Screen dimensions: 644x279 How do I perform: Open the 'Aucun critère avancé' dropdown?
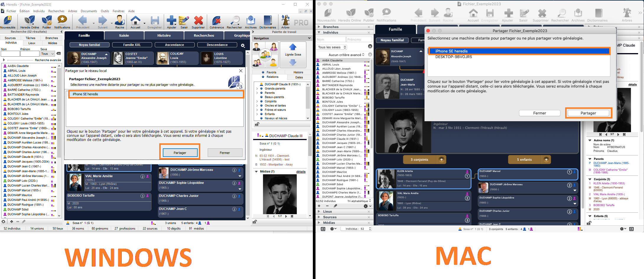click(x=346, y=55)
